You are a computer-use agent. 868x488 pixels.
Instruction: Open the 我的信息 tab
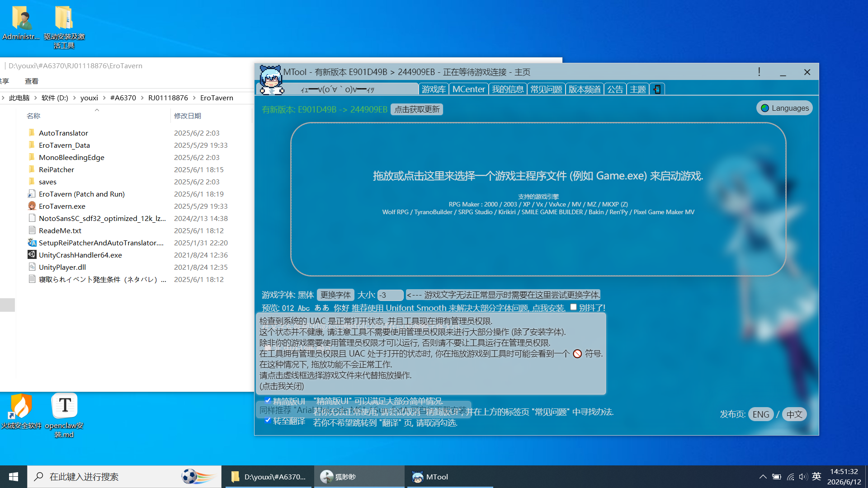(x=507, y=89)
